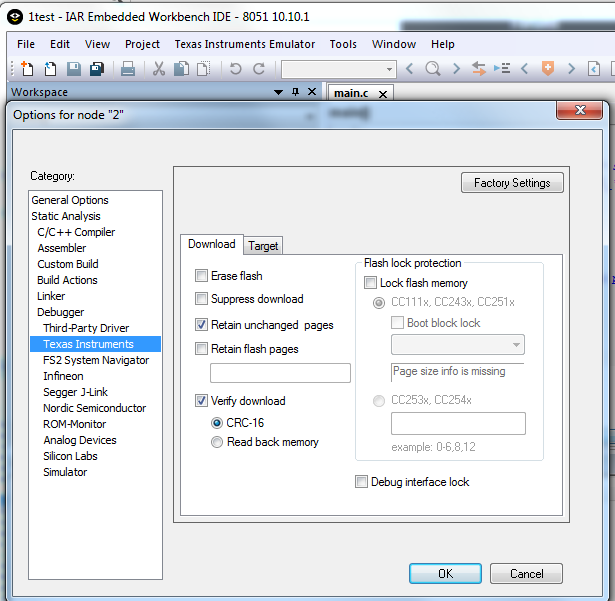The width and height of the screenshot is (615, 601).
Task: Open the Tools menu
Action: (x=343, y=44)
